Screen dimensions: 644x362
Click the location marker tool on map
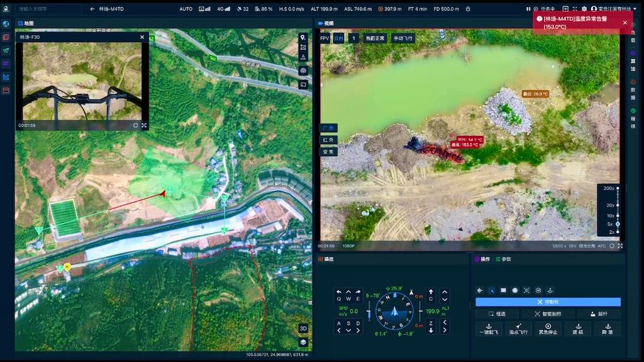click(303, 38)
